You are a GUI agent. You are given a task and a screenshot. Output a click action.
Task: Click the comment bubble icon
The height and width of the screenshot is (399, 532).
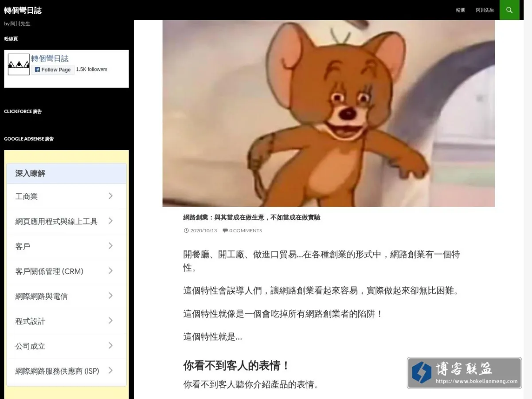[x=225, y=231]
